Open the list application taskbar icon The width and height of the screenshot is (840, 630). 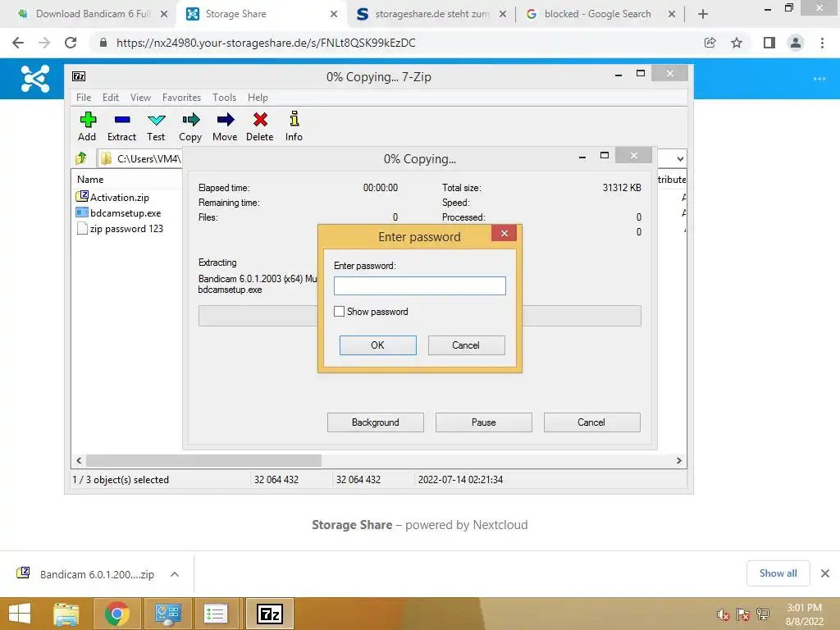[217, 614]
